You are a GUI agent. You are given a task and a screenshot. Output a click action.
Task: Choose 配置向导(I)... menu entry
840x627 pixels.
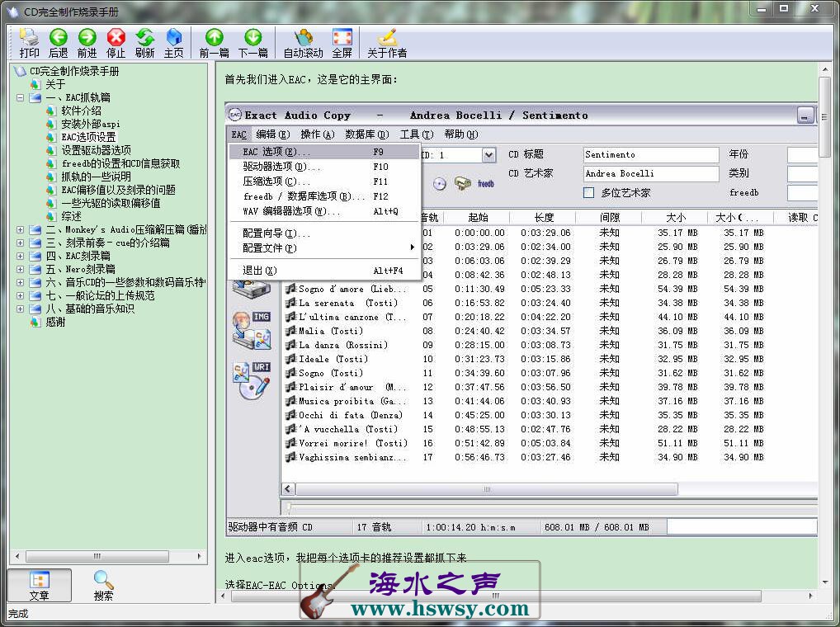pyautogui.click(x=323, y=233)
